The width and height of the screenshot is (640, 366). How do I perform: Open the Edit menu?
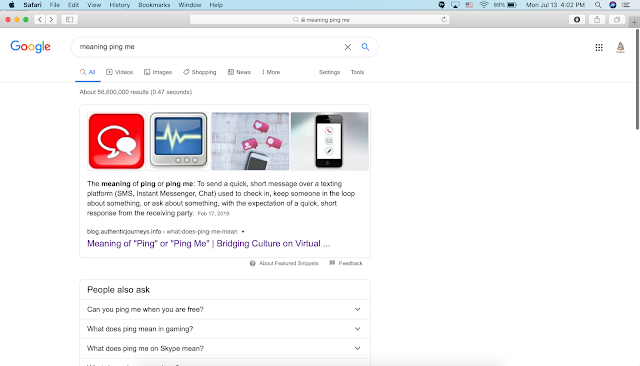click(73, 5)
